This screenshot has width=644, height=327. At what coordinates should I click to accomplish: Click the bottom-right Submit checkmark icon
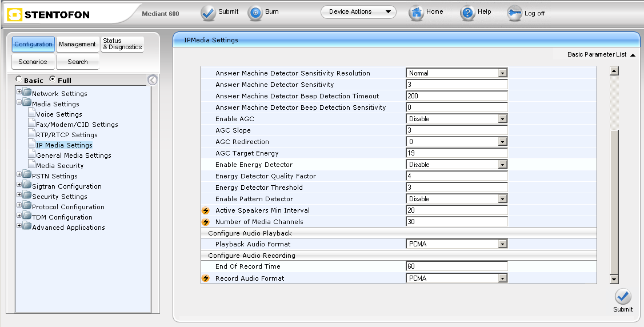623,297
